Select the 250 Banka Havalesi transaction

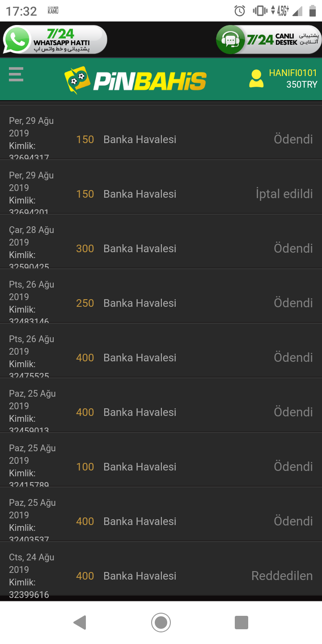(161, 297)
